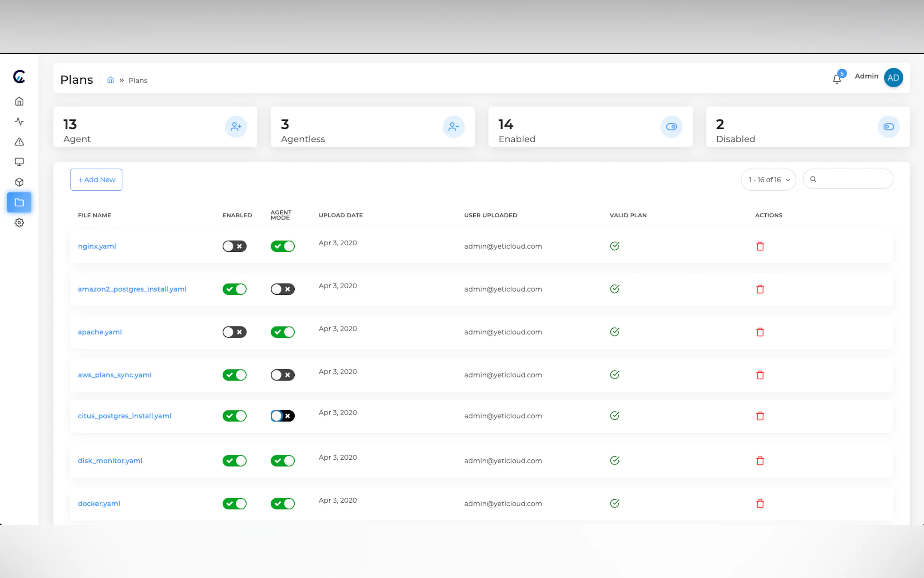Open the docker.yaml file link

[x=99, y=503]
